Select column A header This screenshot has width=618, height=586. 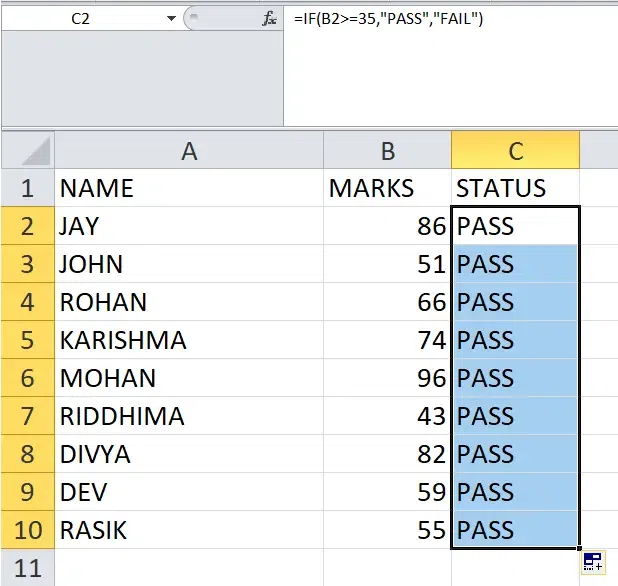click(189, 150)
